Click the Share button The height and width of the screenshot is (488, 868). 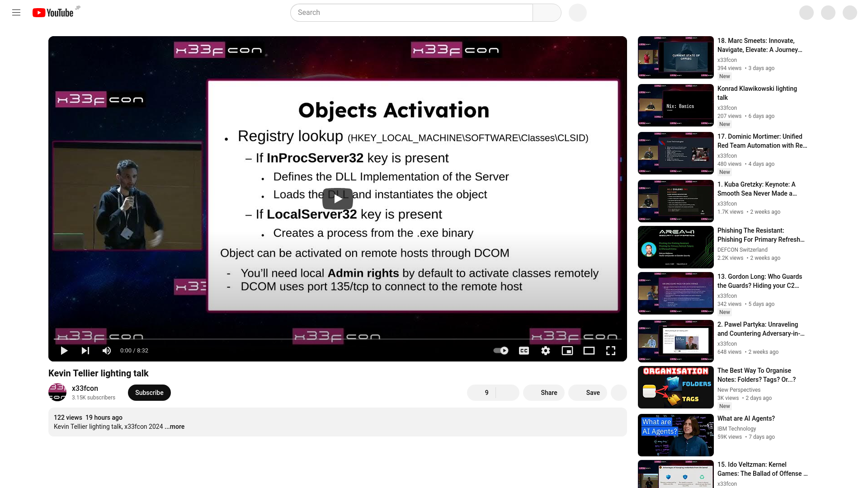coord(548,392)
